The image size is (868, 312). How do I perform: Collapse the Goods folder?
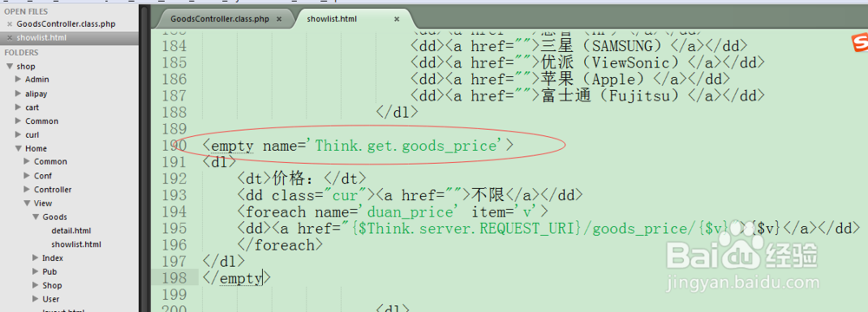point(36,217)
